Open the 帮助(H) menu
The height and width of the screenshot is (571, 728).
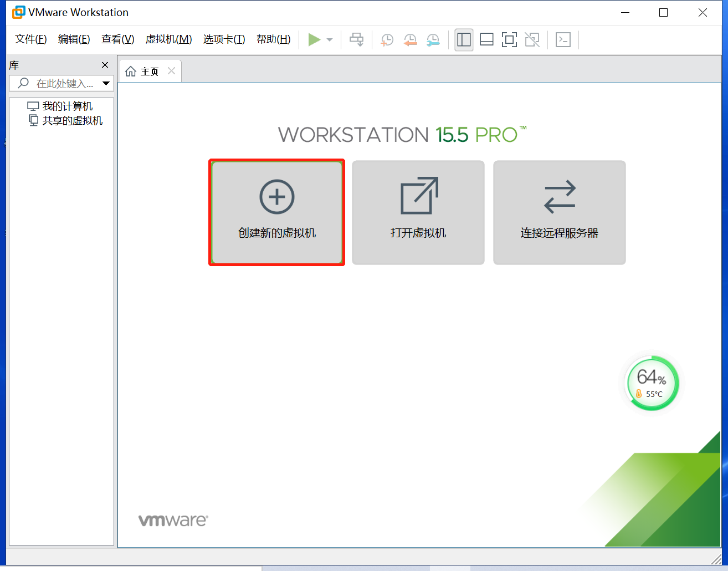tap(274, 39)
